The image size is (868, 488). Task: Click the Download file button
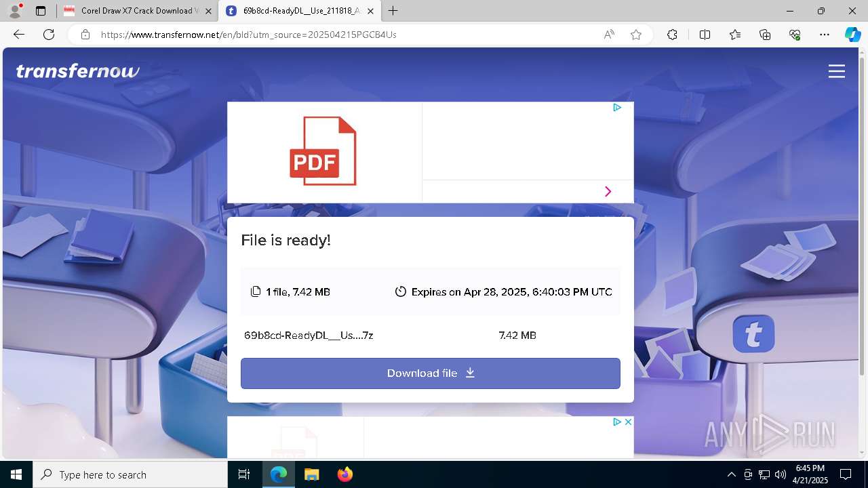[430, 373]
